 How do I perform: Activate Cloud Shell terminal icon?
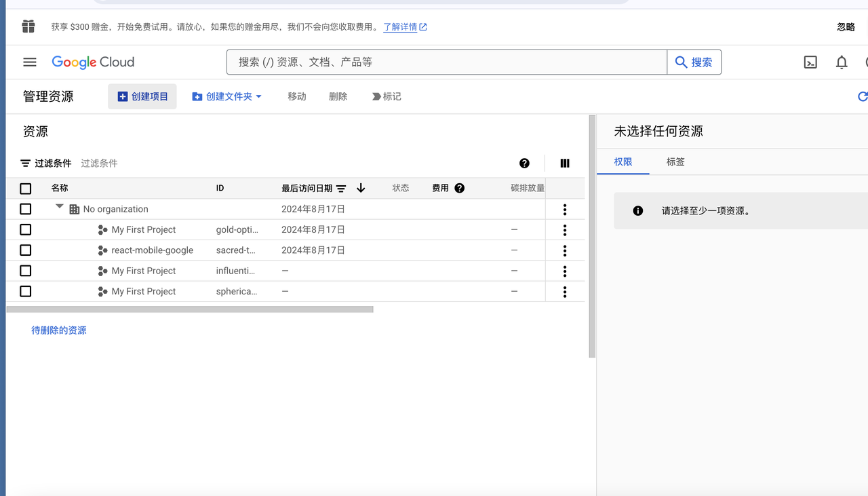(810, 62)
